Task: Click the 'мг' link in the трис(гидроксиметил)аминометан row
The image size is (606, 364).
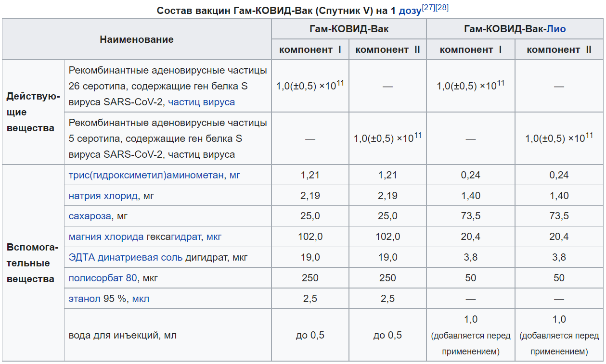Action: 235,175
